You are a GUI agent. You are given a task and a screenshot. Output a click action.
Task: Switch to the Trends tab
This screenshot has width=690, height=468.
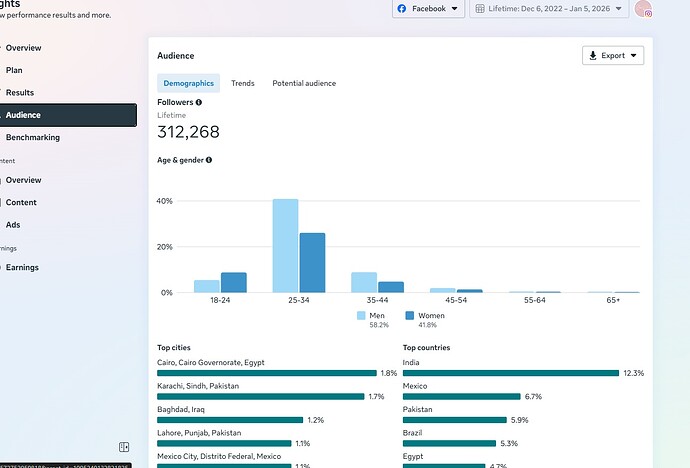click(243, 83)
